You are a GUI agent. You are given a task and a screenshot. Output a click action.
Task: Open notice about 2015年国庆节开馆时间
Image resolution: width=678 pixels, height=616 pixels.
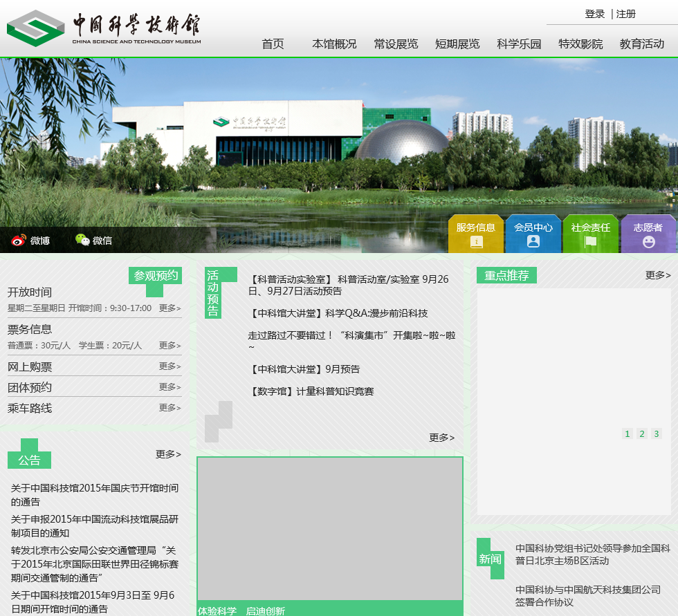click(x=95, y=494)
